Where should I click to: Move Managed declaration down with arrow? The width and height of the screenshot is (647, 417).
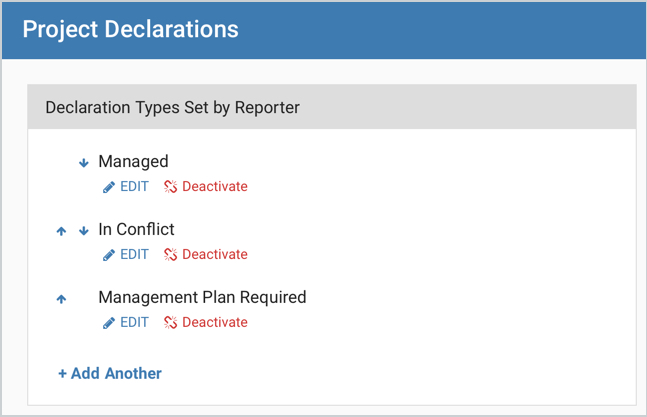84,163
